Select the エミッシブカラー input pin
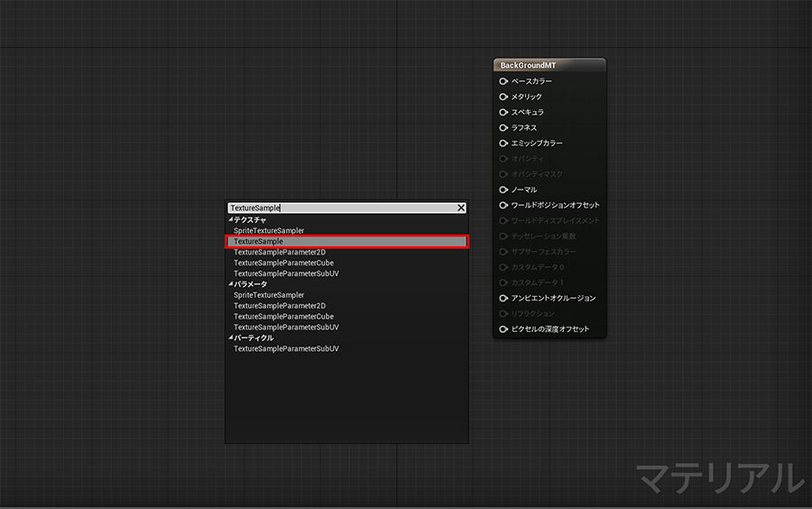The image size is (812, 509). coord(504,143)
